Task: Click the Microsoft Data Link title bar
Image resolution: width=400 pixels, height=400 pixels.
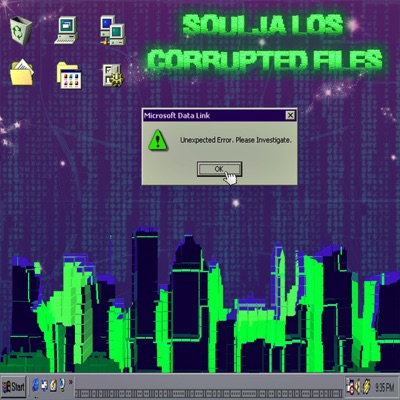Action: coord(219,116)
